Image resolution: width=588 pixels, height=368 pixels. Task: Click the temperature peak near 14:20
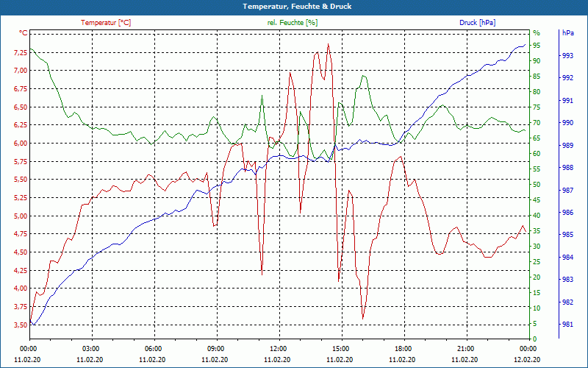[x=328, y=44]
